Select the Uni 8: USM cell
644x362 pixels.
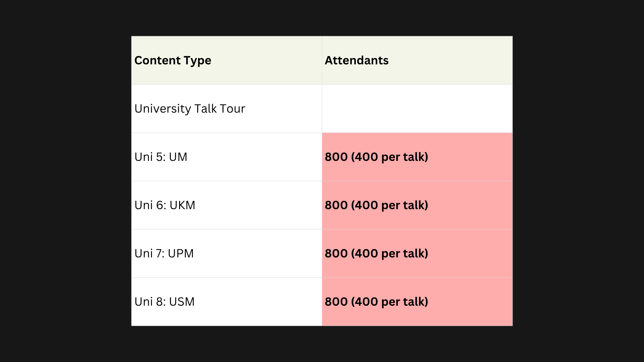click(x=227, y=302)
